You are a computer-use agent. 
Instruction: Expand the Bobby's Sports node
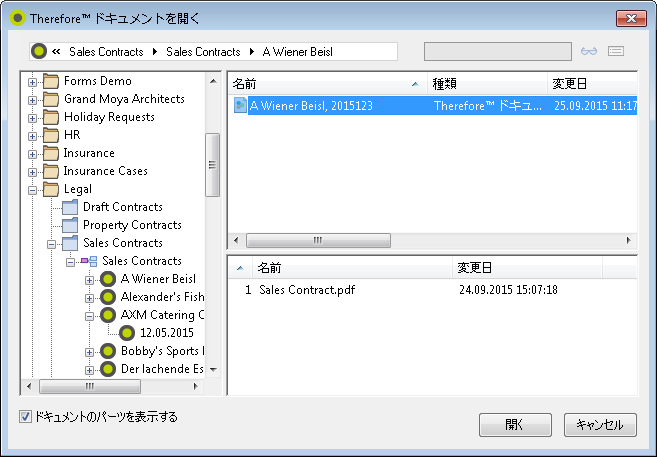click(89, 352)
